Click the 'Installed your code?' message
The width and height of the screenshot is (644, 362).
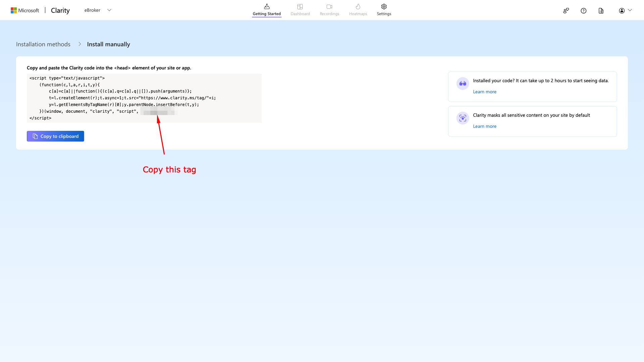541,81
